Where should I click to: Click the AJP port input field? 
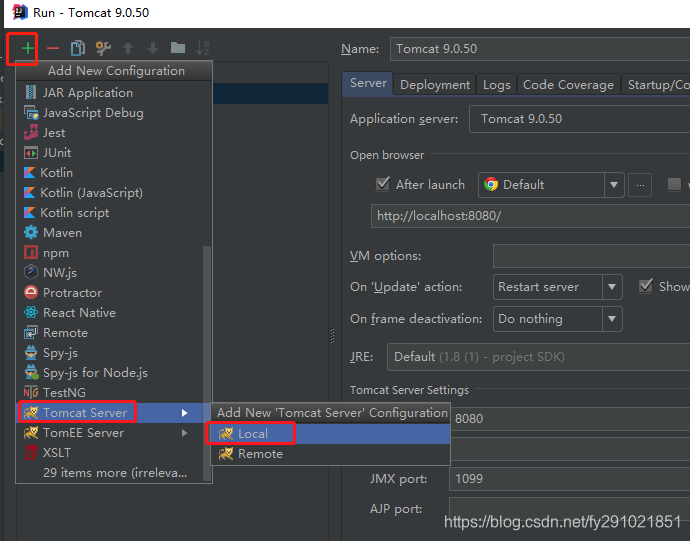(x=569, y=509)
